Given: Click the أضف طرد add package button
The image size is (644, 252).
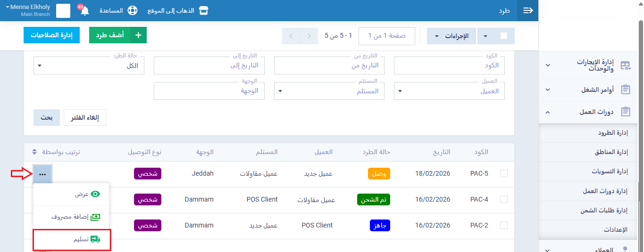Looking at the screenshot, I should pyautogui.click(x=117, y=35).
